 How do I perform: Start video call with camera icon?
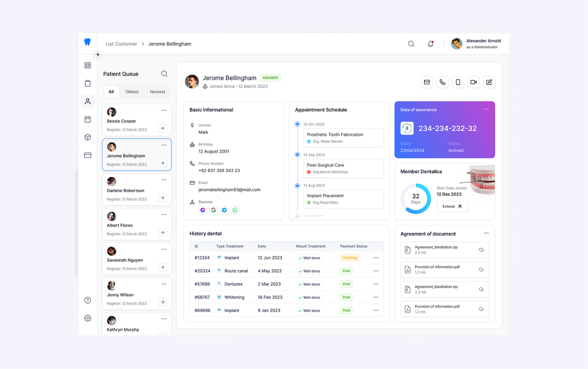(x=473, y=82)
